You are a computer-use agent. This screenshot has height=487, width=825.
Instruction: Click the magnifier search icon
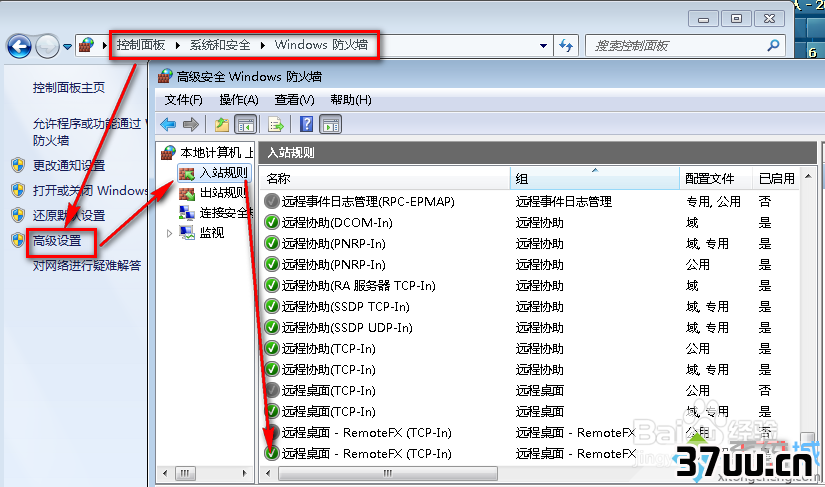[773, 46]
